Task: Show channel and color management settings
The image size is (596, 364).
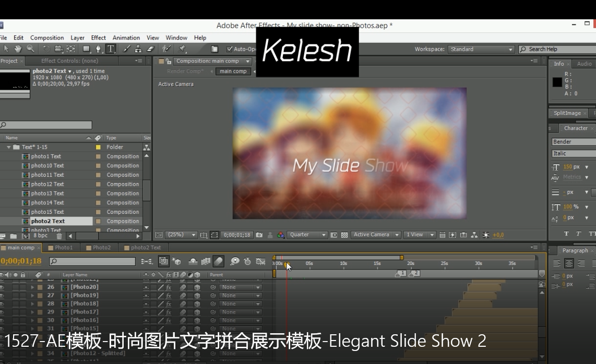Action: pyautogui.click(x=281, y=235)
